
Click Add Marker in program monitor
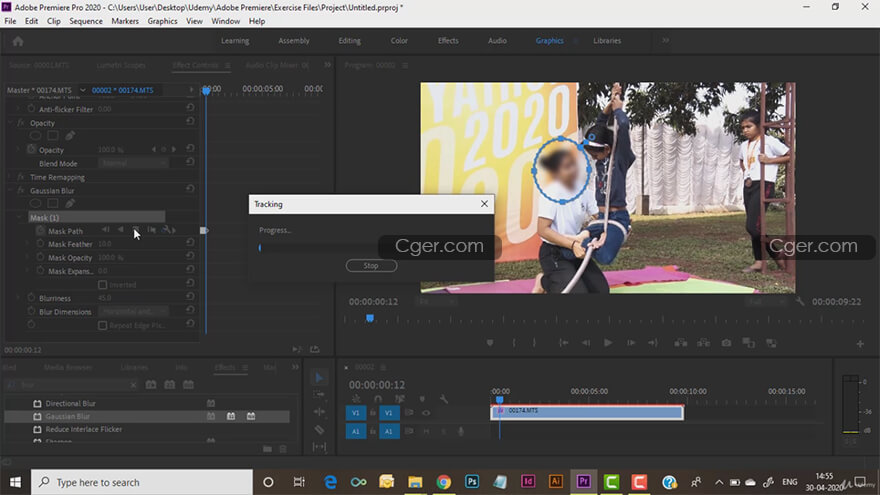(x=490, y=343)
